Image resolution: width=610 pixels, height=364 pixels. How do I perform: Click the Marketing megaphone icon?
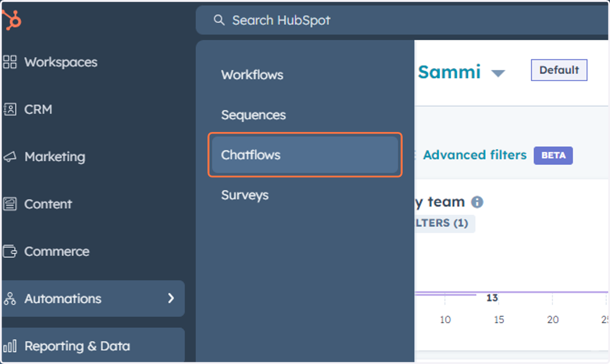pos(10,157)
